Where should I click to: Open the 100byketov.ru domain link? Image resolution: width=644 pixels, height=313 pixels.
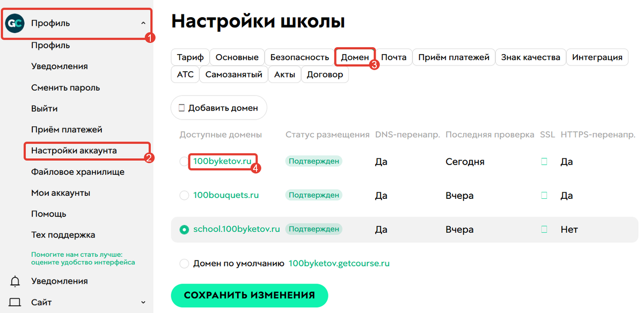coord(222,161)
